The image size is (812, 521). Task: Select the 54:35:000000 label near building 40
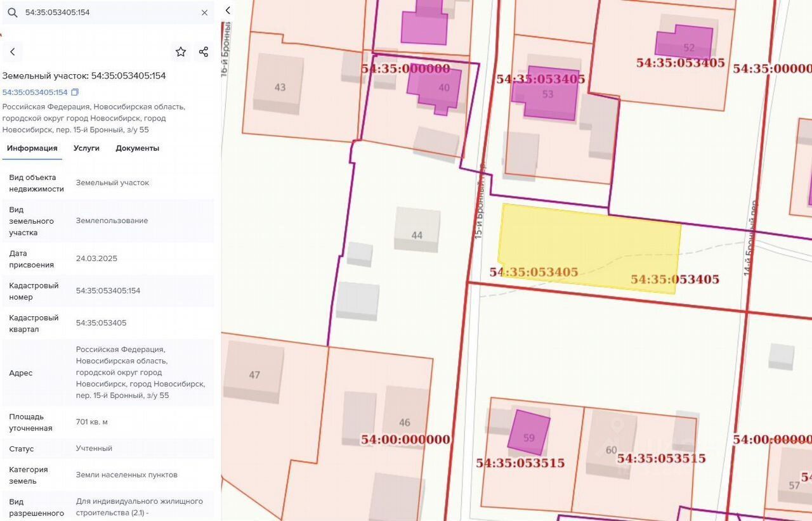[x=405, y=69]
